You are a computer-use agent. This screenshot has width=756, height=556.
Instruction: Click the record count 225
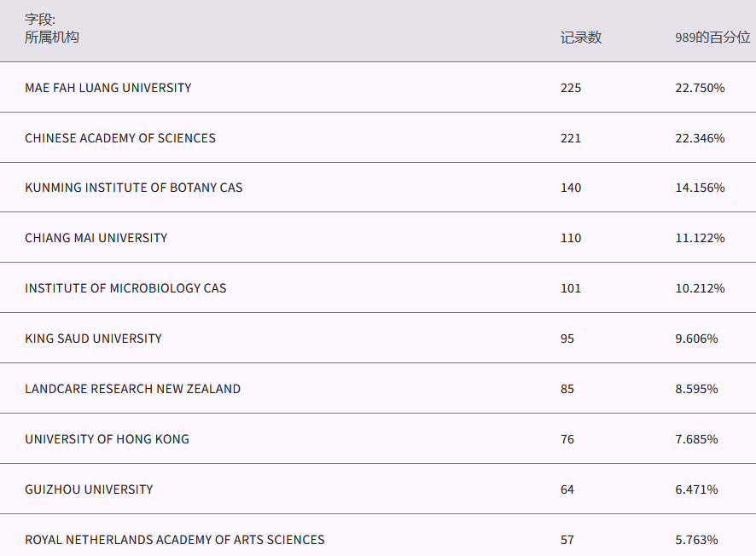571,88
